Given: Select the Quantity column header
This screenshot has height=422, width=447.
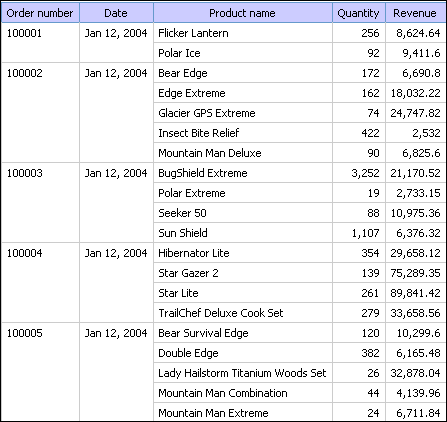Looking at the screenshot, I should pyautogui.click(x=359, y=13).
